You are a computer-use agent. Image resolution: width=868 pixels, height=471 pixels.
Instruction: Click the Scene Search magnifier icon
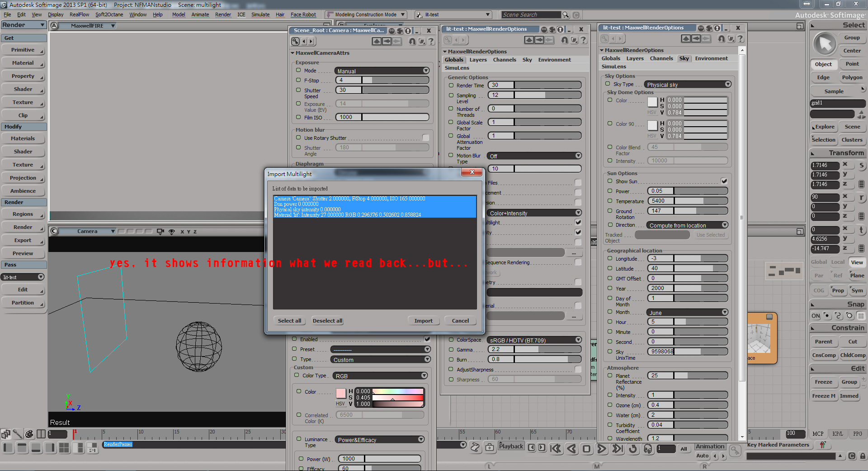pyautogui.click(x=566, y=15)
